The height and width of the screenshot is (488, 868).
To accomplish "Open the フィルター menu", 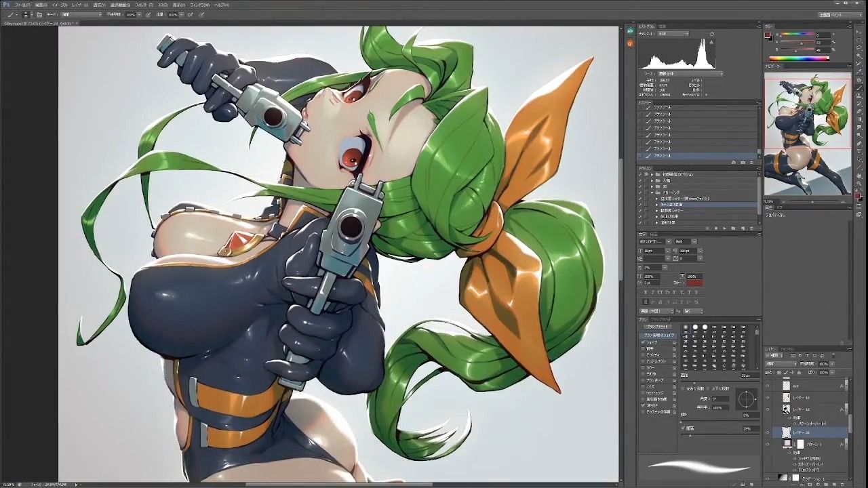I will tap(144, 4).
